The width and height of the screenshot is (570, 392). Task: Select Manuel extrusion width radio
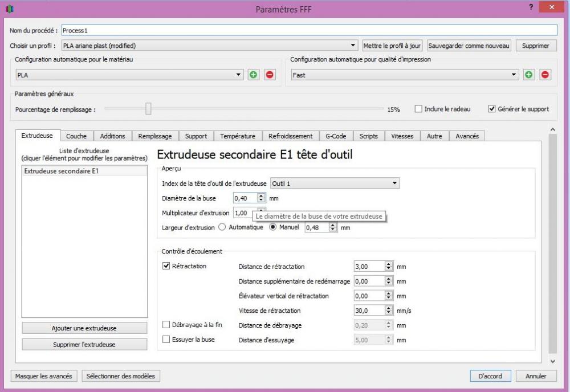click(x=272, y=227)
